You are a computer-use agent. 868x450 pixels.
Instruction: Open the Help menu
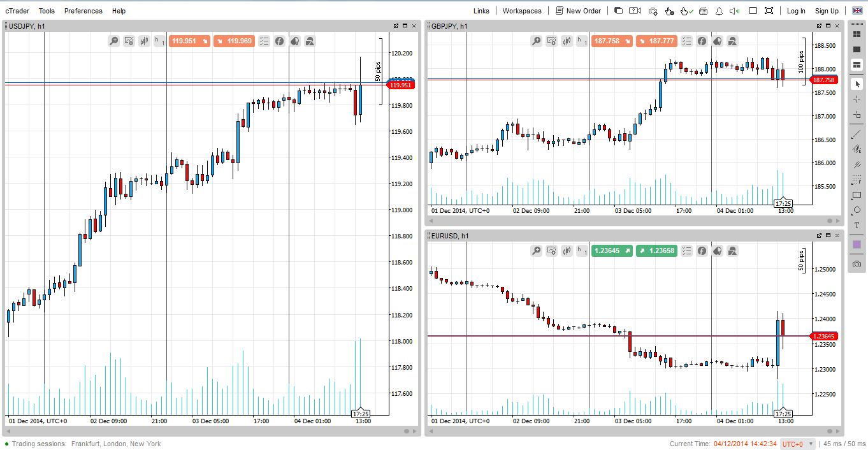coord(119,11)
